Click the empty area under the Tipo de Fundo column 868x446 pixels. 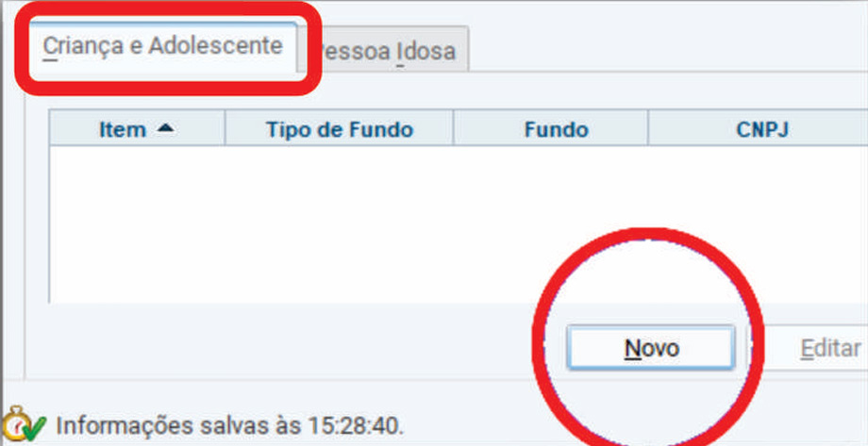point(340,224)
